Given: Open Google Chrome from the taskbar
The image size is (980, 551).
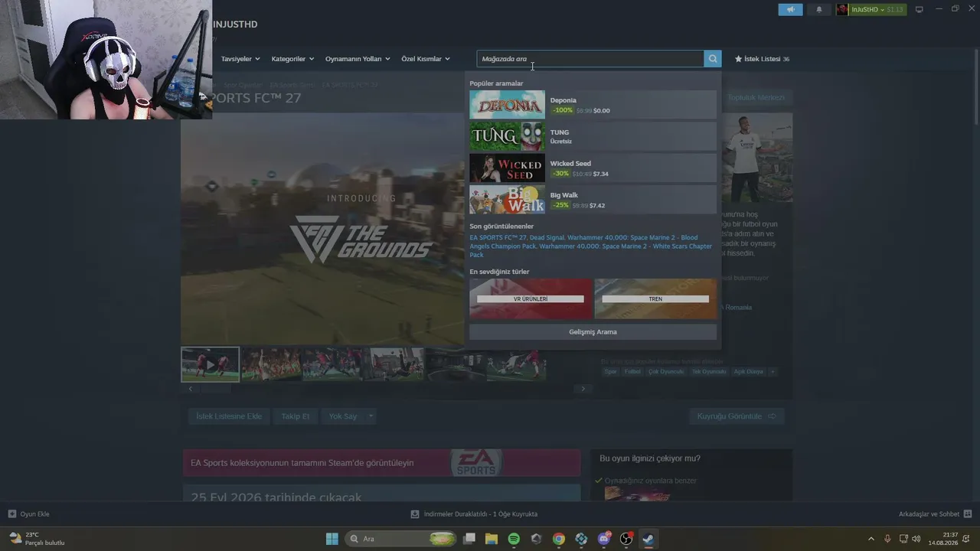Looking at the screenshot, I should pyautogui.click(x=559, y=539).
